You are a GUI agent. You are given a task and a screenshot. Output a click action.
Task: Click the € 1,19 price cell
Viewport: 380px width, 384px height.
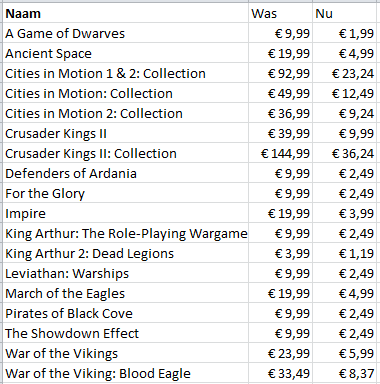tap(344, 253)
